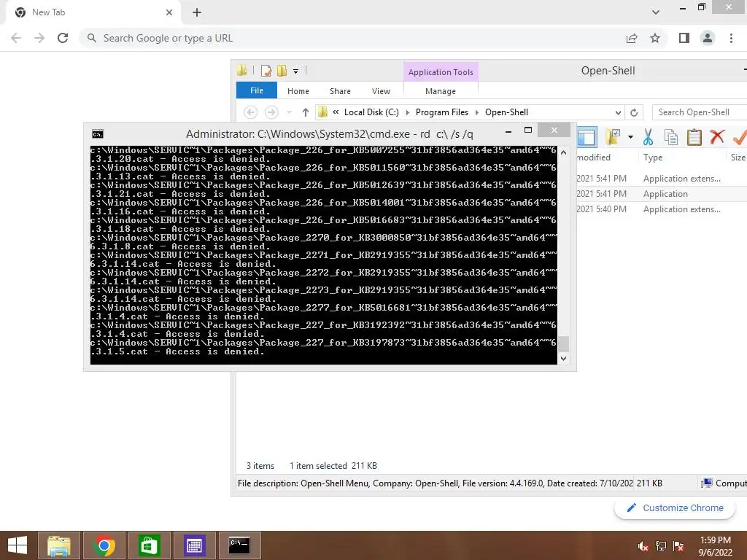Viewport: 747px width, 560px height.
Task: Bookmark this tab with the star
Action: coord(655,38)
